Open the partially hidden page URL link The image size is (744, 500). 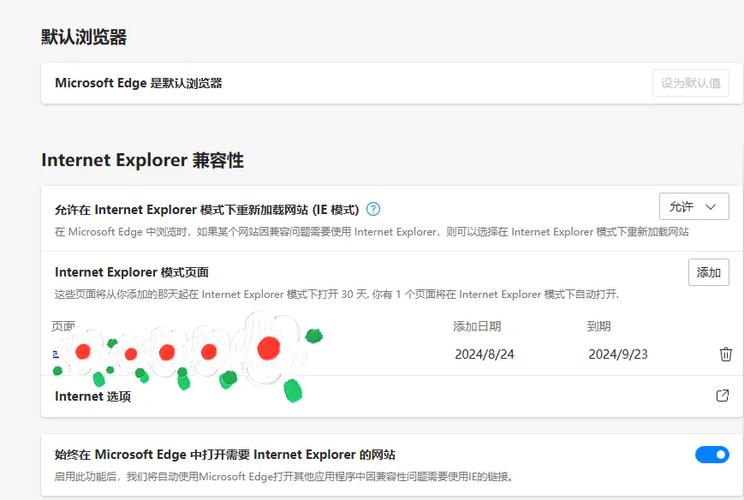click(x=56, y=354)
